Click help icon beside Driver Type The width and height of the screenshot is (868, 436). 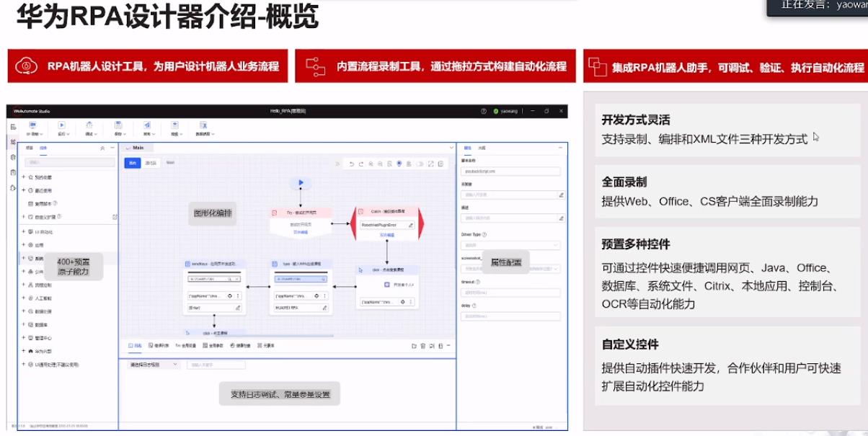(484, 235)
